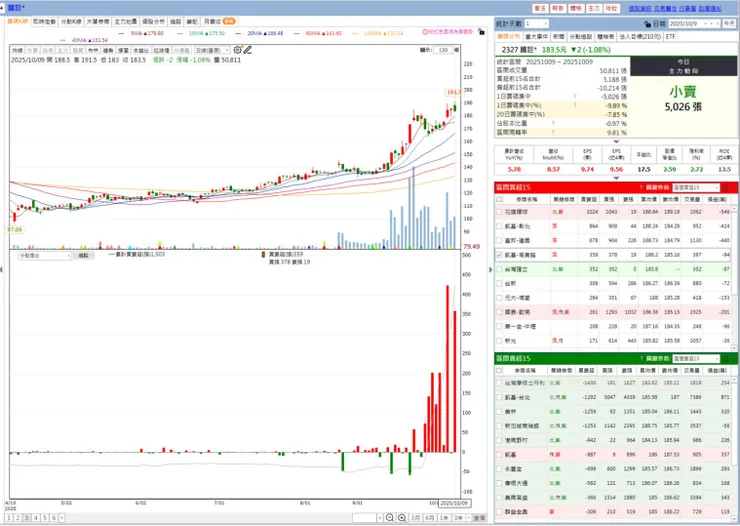Switch to 即時走勢 tab
This screenshot has height=526, width=740.
[44, 22]
